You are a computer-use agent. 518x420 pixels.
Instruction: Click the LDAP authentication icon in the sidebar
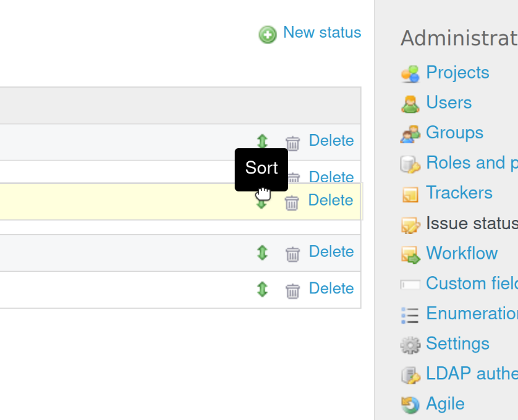(410, 374)
